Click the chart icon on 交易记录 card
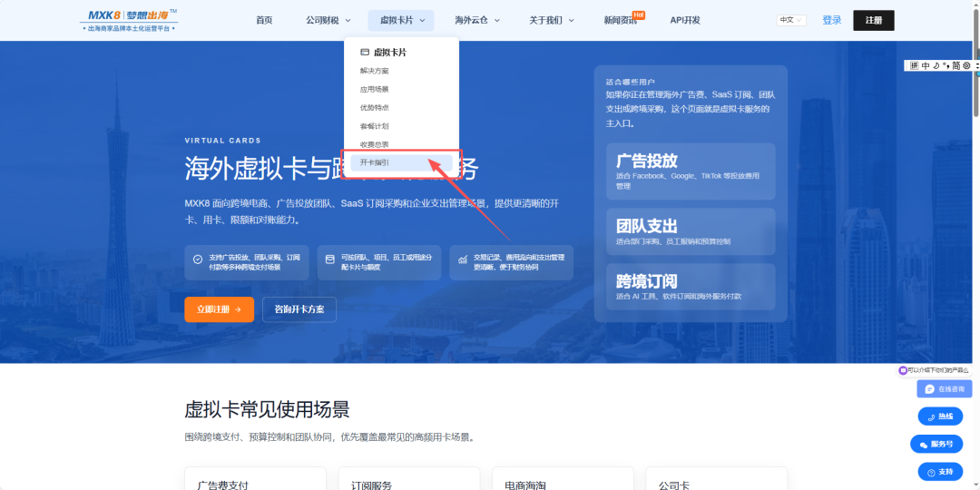This screenshot has width=980, height=490. pos(463,259)
